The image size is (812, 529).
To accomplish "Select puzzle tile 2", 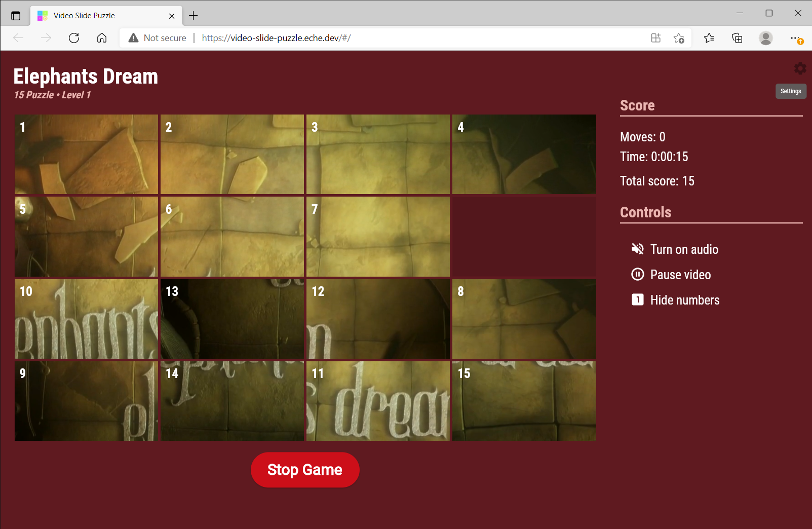I will coord(232,154).
